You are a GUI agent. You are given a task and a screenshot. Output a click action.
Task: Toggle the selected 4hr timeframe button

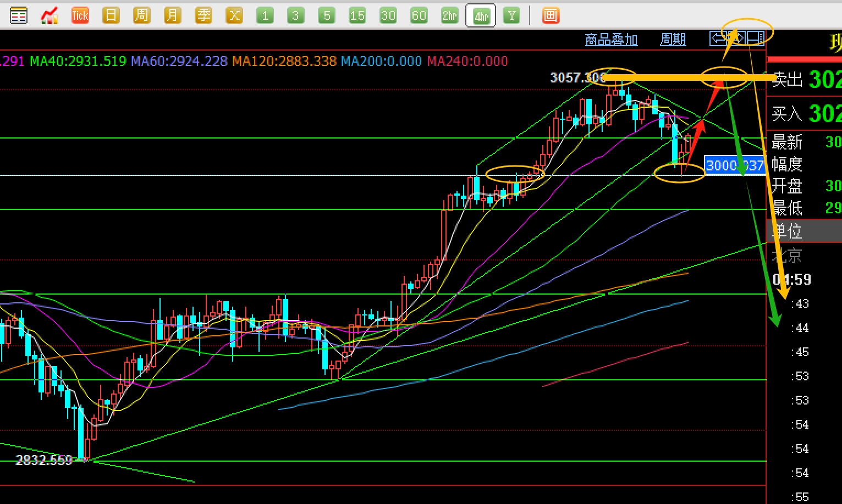pos(481,15)
